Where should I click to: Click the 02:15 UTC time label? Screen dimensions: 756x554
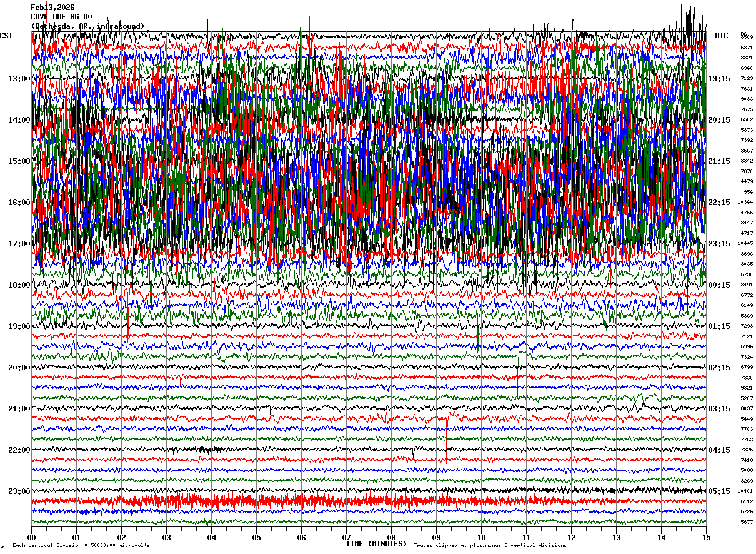coord(719,368)
